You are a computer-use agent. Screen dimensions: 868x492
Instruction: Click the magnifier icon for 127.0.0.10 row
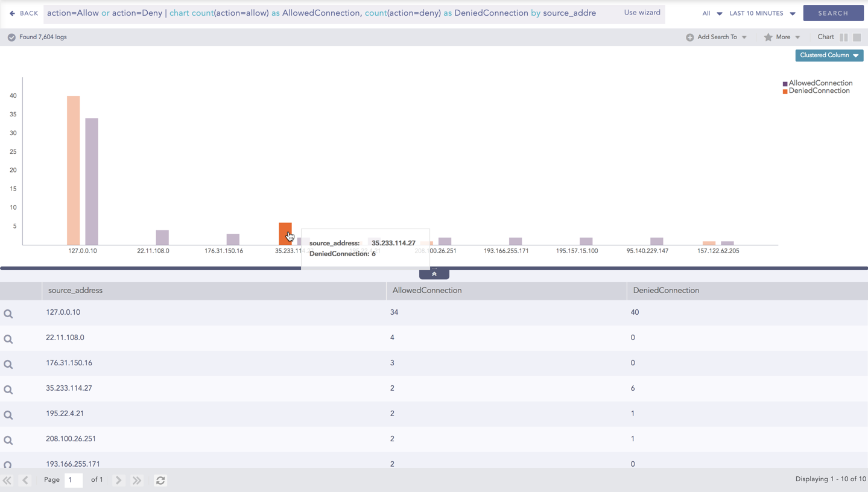[x=8, y=314]
